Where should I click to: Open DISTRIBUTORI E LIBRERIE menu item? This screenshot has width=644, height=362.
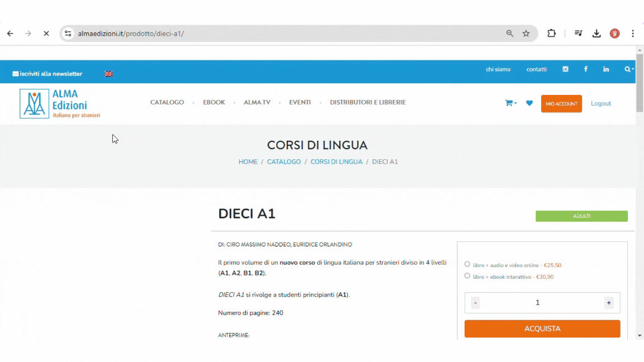368,102
